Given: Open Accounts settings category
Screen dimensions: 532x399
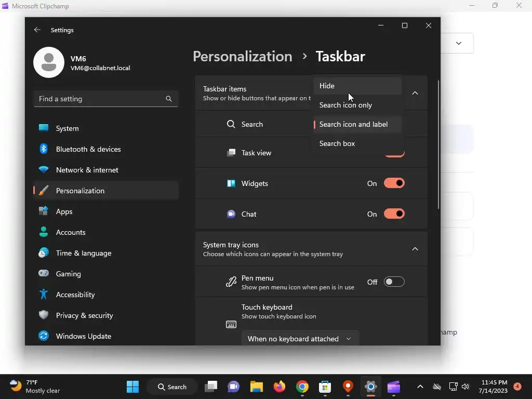Looking at the screenshot, I should tap(106, 232).
